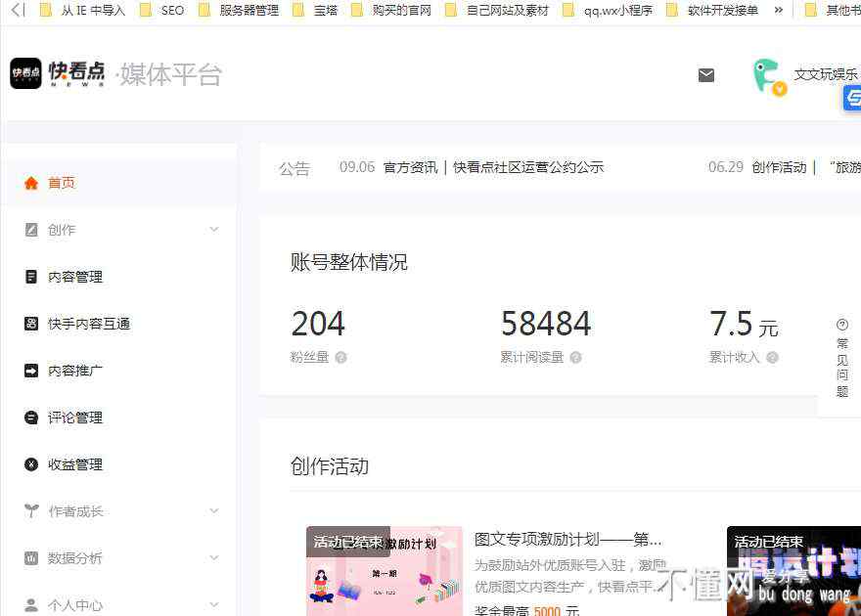The height and width of the screenshot is (616, 861).
Task: Go to 首页 in the sidebar
Action: point(120,183)
